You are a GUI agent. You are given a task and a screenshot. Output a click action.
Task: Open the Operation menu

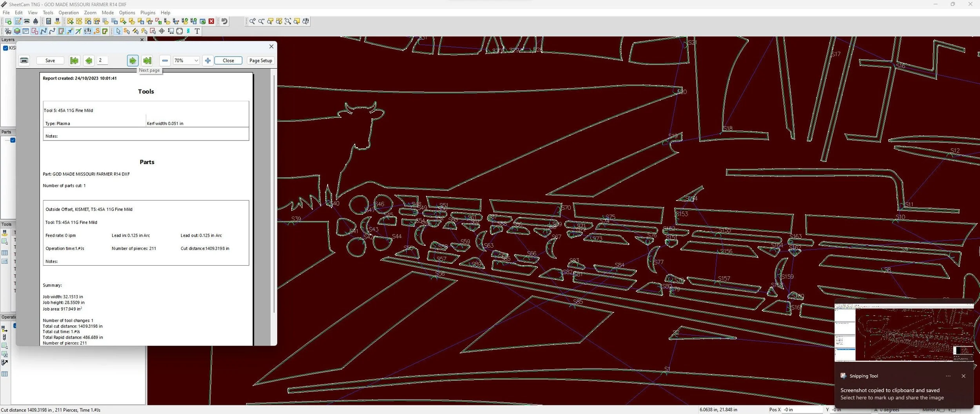coord(69,13)
